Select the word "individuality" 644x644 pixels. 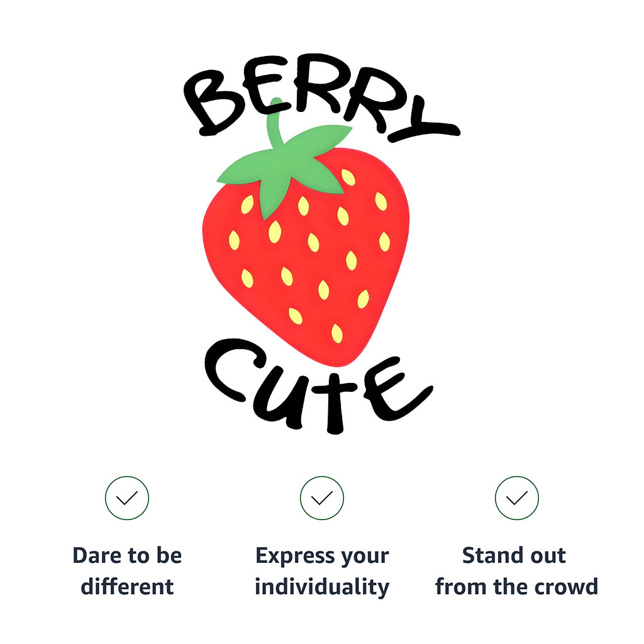pyautogui.click(x=322, y=587)
